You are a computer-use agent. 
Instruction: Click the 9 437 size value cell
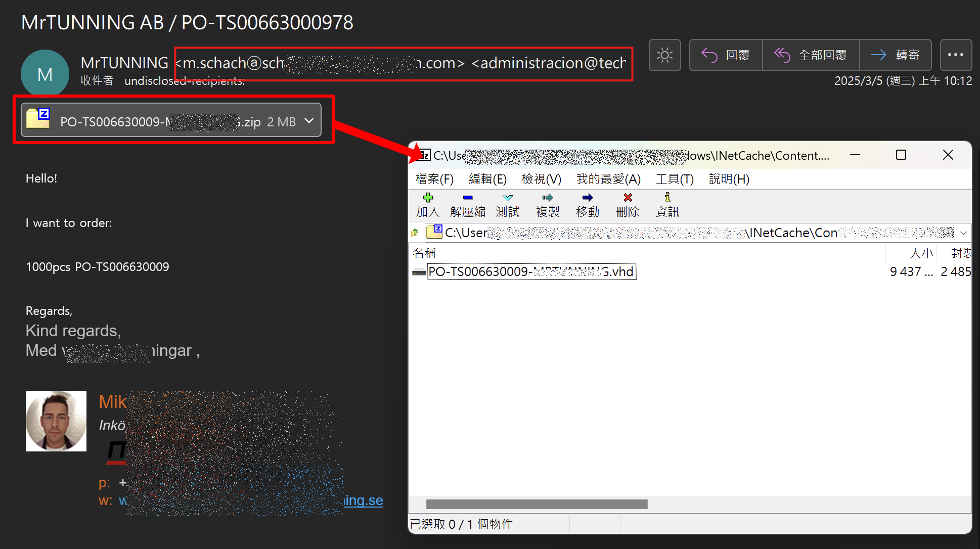(911, 271)
